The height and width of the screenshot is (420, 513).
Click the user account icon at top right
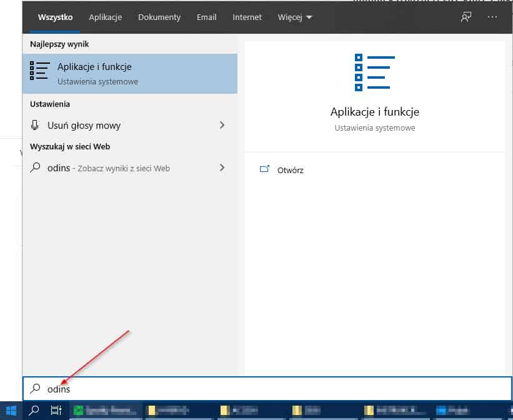pos(466,17)
